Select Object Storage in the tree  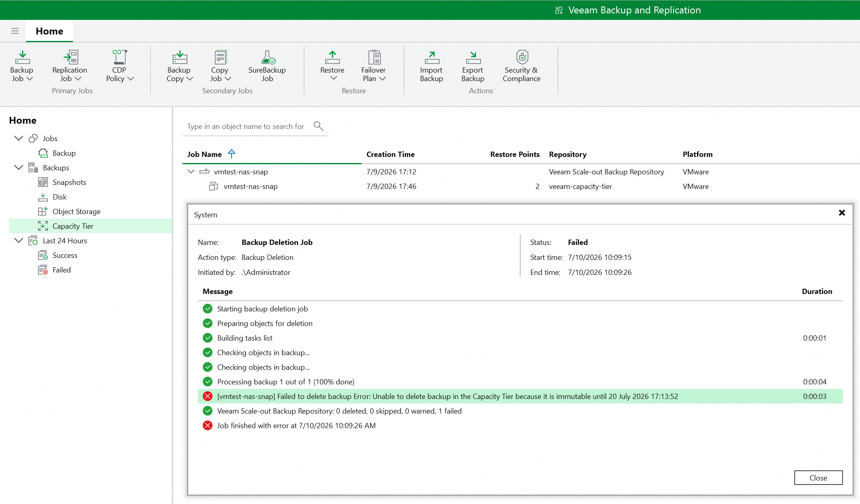click(77, 212)
